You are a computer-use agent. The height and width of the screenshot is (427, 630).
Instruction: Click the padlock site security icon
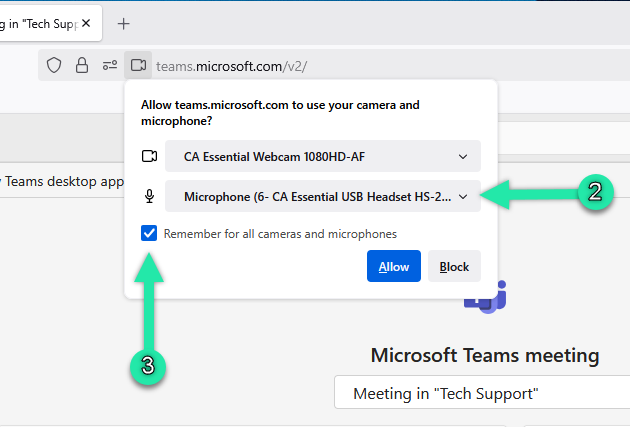coord(82,65)
